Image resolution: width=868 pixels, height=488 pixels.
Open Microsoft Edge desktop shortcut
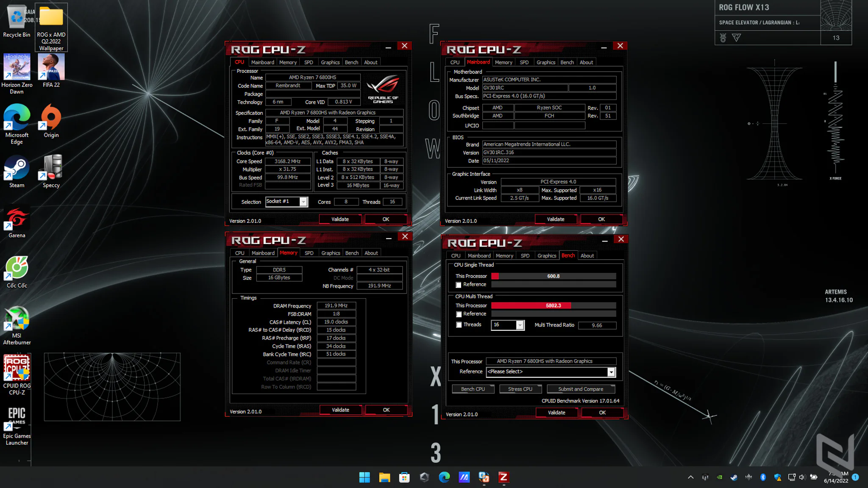coord(17,124)
